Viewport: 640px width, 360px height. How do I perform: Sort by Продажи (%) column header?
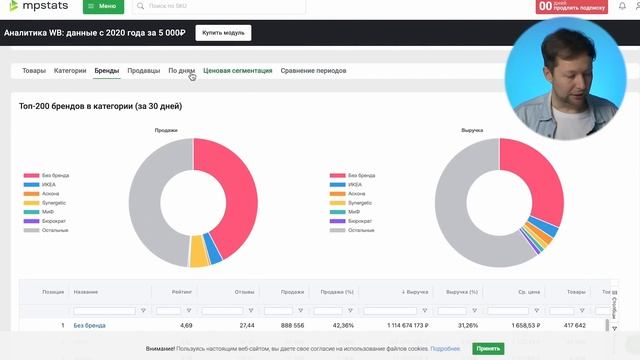(x=337, y=292)
